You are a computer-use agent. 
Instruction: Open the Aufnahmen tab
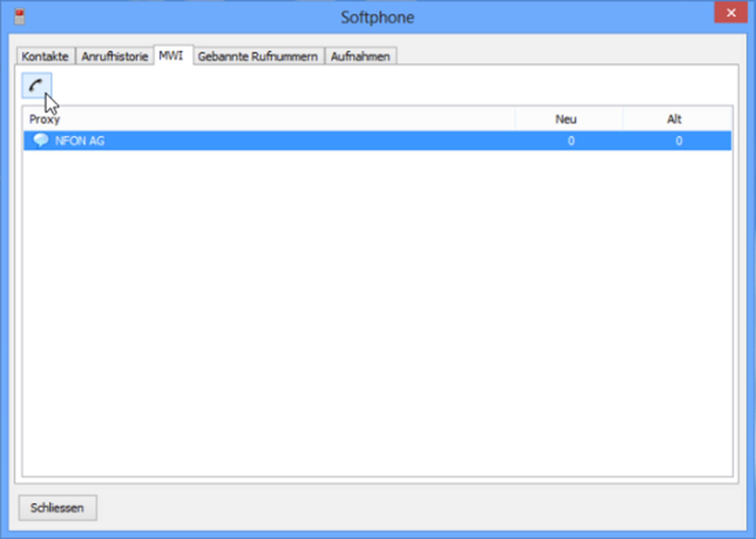360,56
